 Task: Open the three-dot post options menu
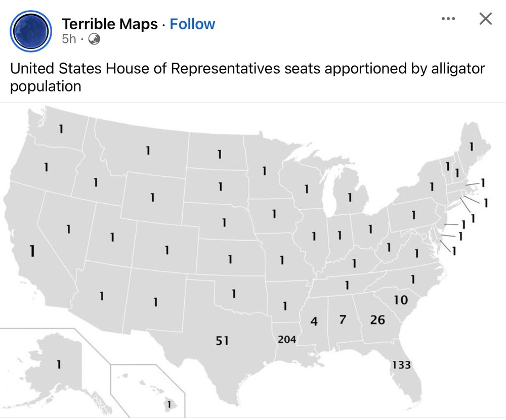click(x=448, y=19)
